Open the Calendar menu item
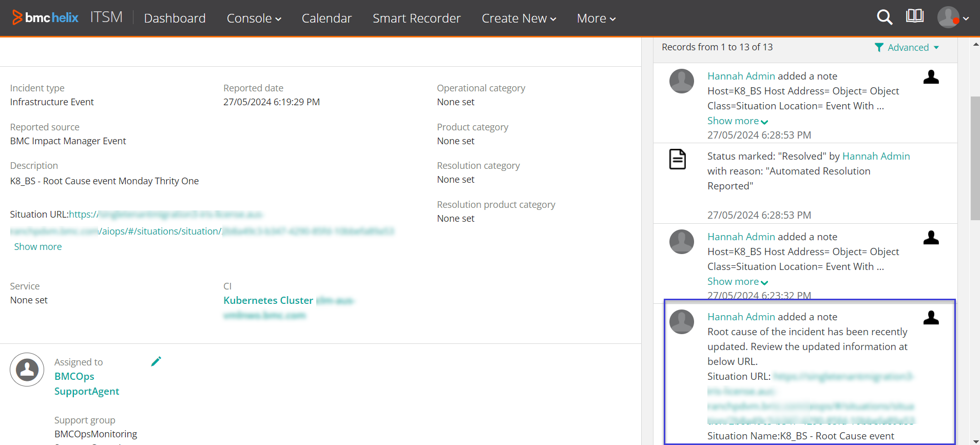Screen dimensions: 980x445 (326, 18)
